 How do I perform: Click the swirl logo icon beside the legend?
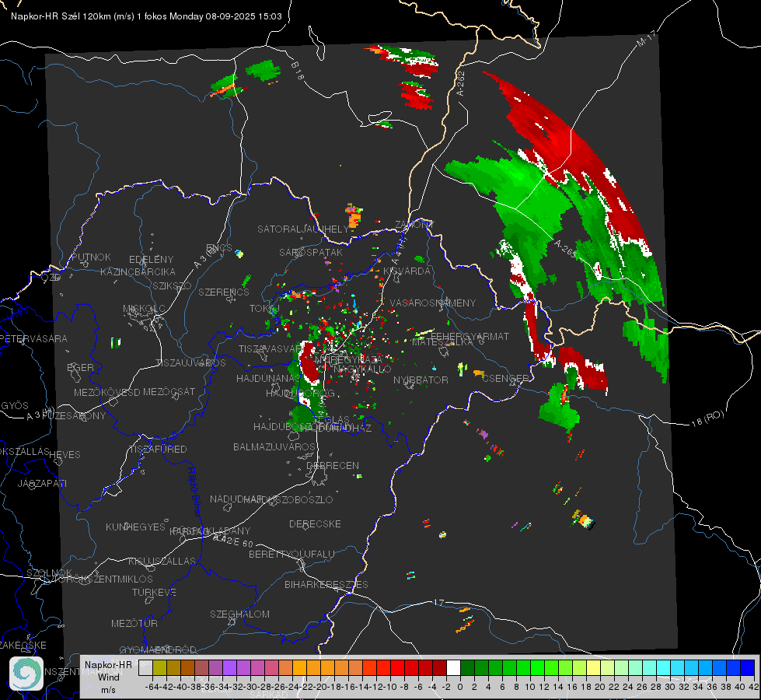[x=26, y=674]
